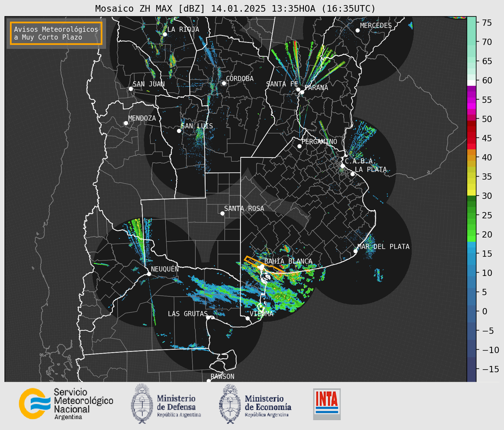Click the yellow 35 dBZ colorbar segment

471,177
